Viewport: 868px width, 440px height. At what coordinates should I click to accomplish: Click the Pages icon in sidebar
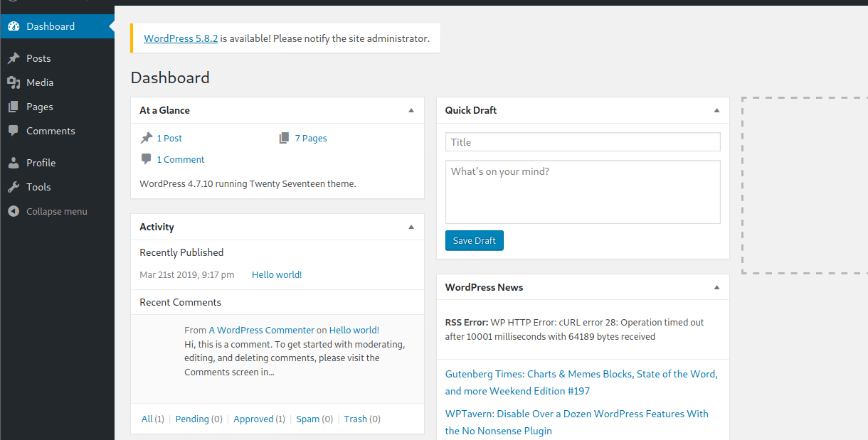(x=14, y=107)
